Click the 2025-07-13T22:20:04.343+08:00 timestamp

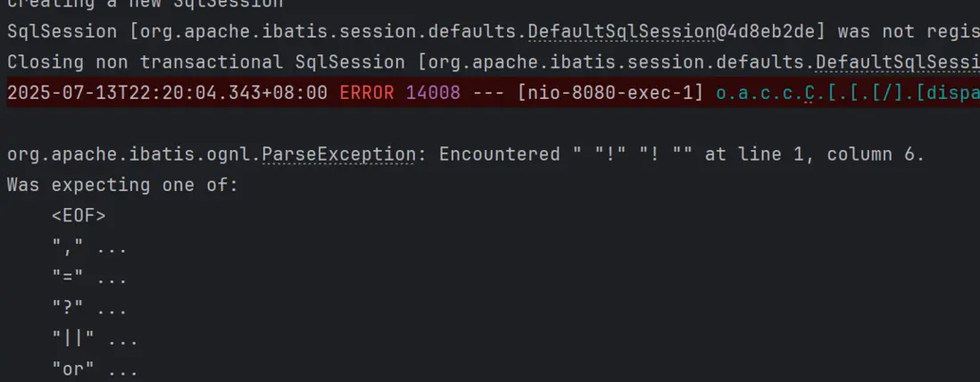pyautogui.click(x=167, y=93)
